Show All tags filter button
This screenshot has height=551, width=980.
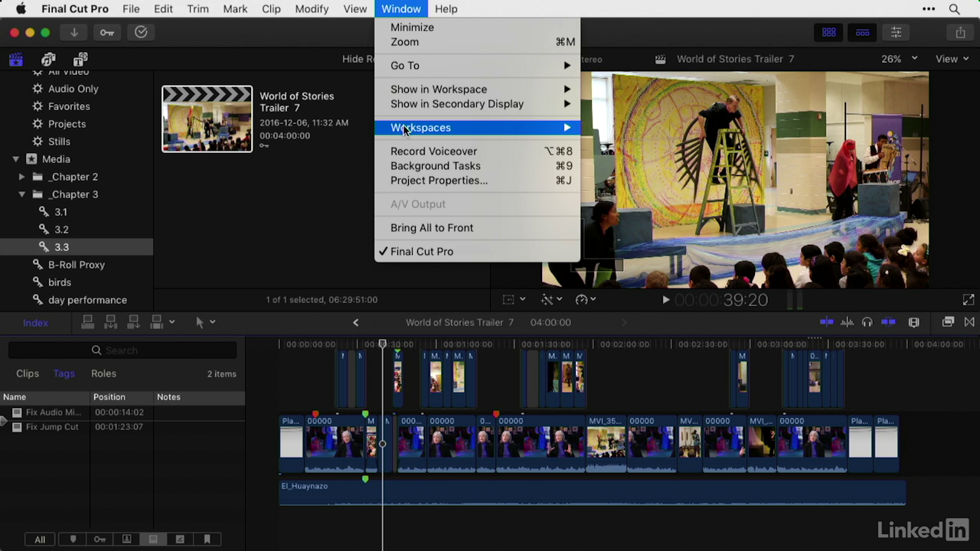40,540
